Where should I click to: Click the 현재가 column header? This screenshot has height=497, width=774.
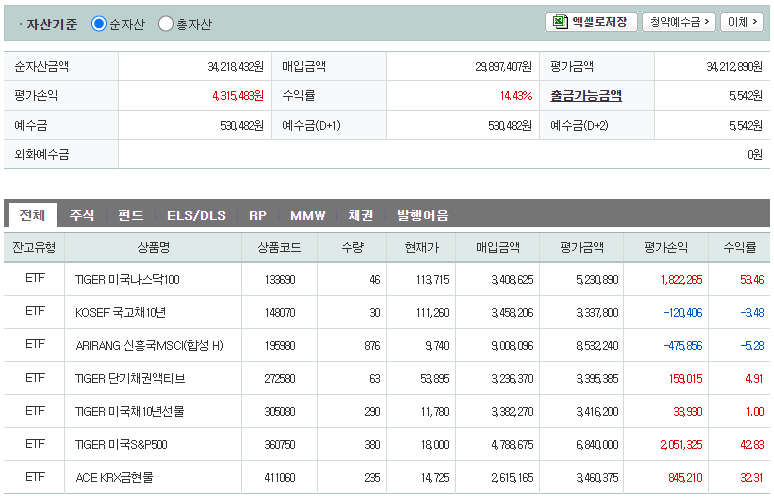point(421,247)
